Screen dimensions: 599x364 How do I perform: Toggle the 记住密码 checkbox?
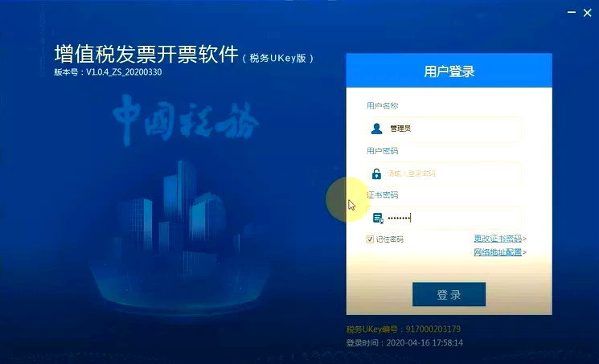pos(370,239)
